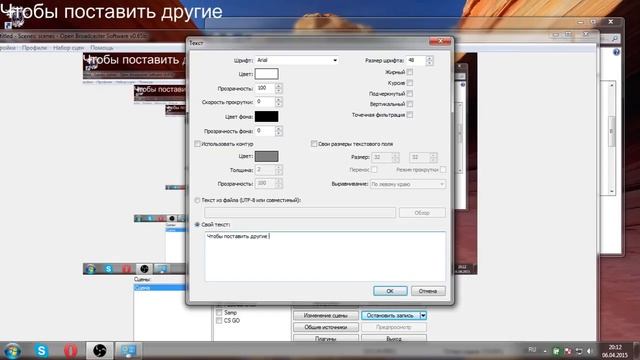640x360 pixels.
Task: Open Opera browser in taskbar
Action: tap(70, 351)
